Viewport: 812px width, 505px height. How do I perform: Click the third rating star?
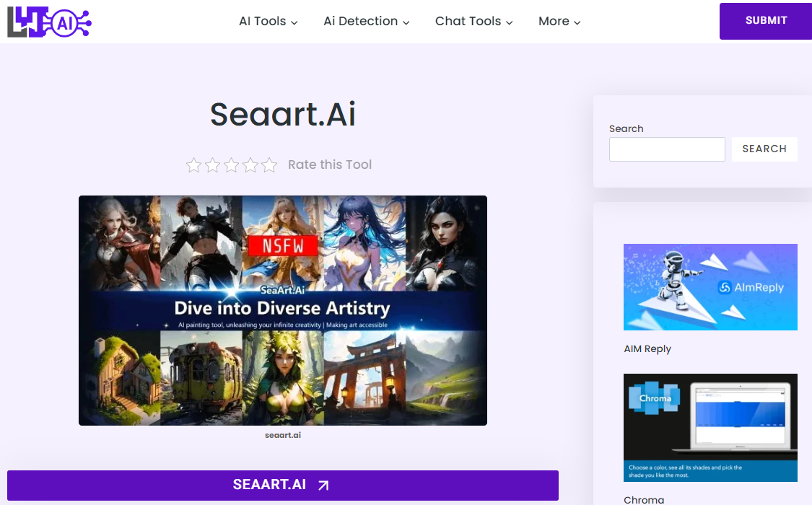231,165
